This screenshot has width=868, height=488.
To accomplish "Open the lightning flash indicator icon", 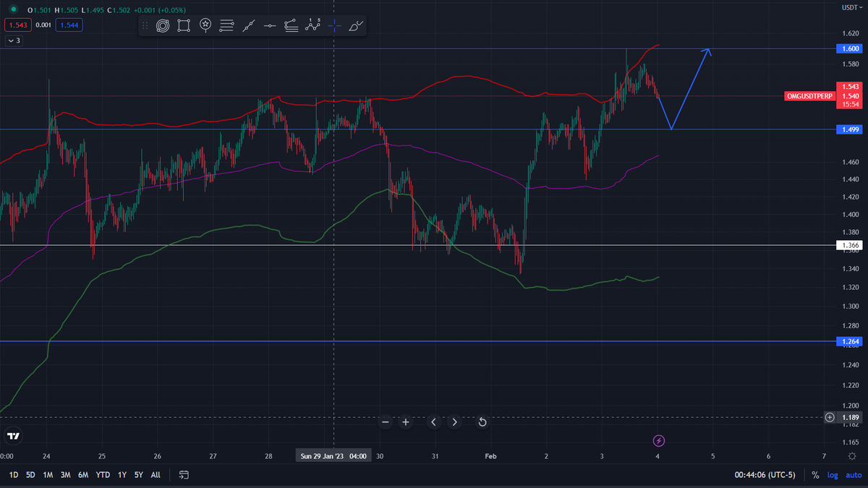I will tap(659, 440).
